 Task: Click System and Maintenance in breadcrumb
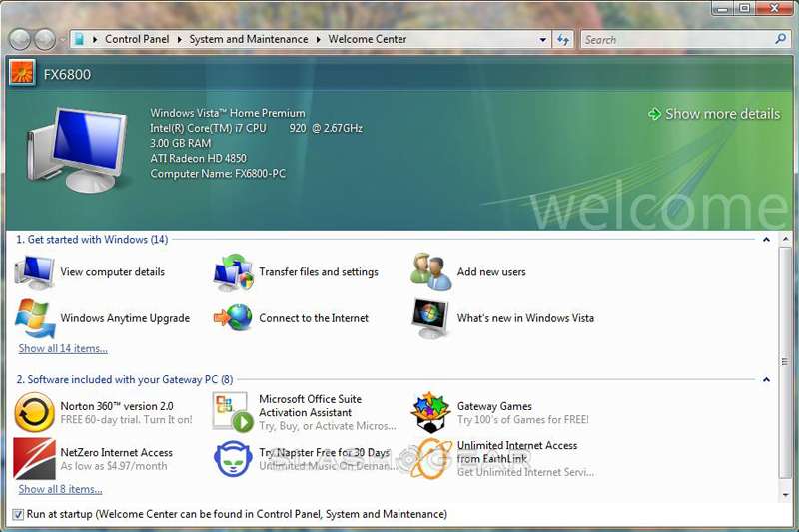pyautogui.click(x=248, y=40)
